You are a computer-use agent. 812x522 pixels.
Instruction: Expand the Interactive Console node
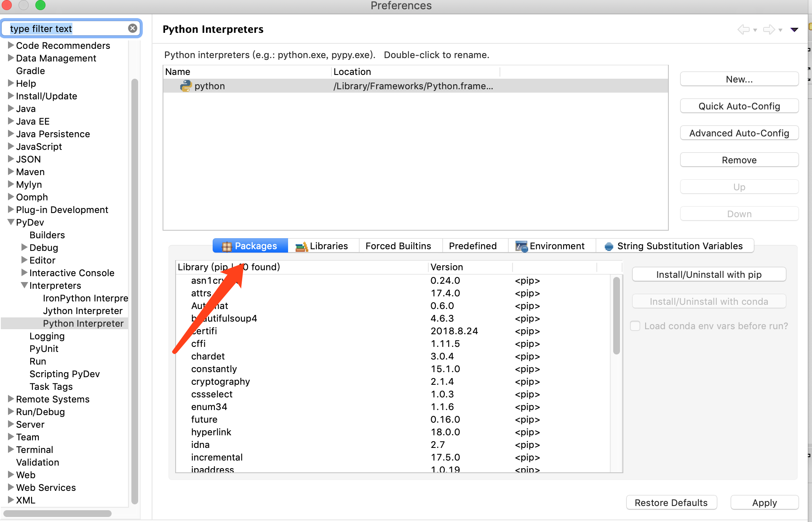24,272
